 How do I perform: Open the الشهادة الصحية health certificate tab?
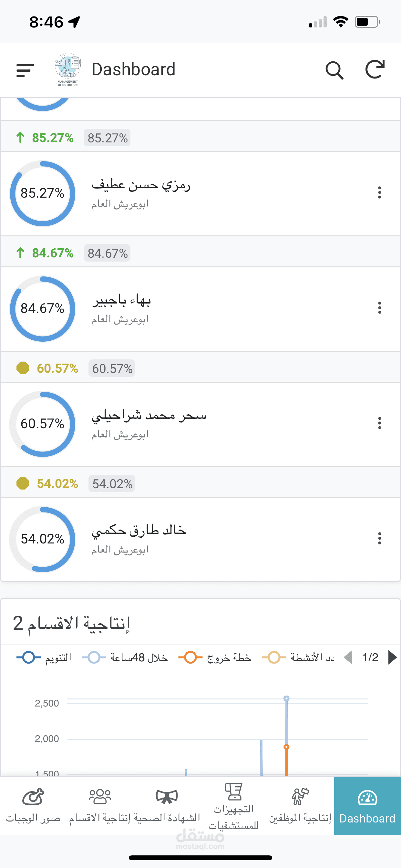(x=167, y=806)
